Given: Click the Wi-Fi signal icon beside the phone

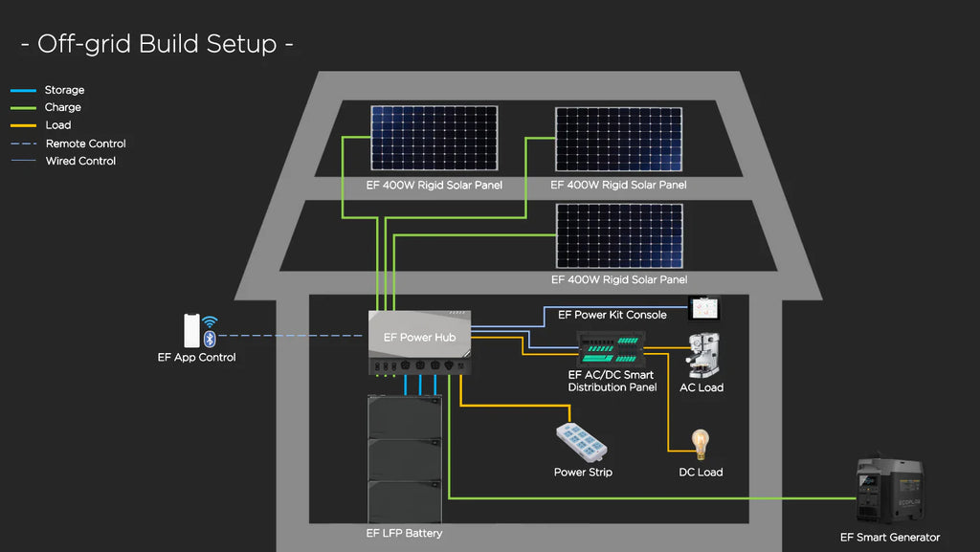Looking at the screenshot, I should click(210, 322).
